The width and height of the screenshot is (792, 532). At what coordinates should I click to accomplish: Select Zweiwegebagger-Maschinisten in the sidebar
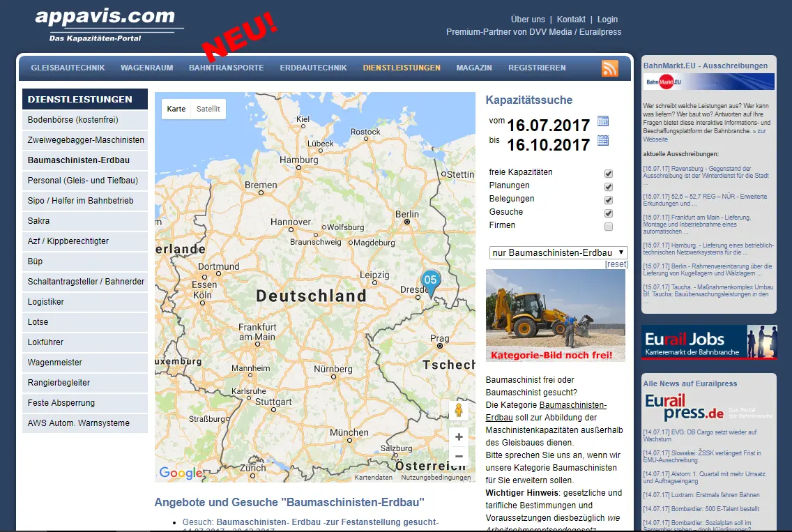(86, 140)
